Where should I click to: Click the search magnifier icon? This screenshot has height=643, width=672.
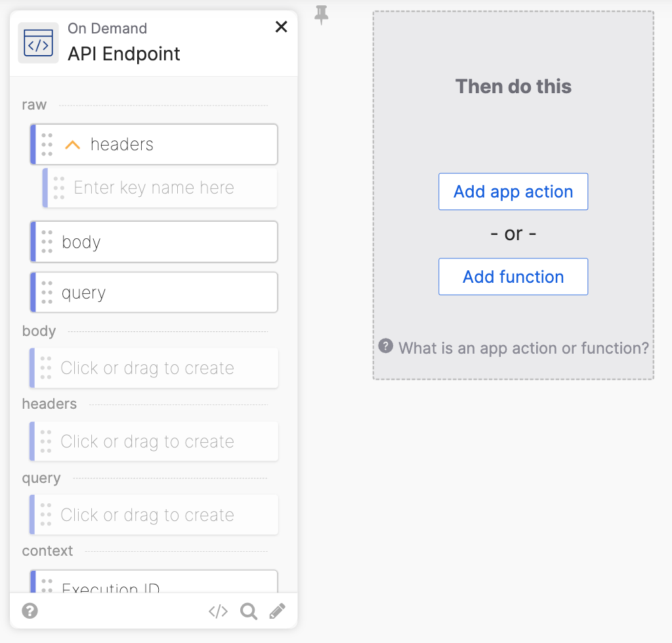point(248,611)
